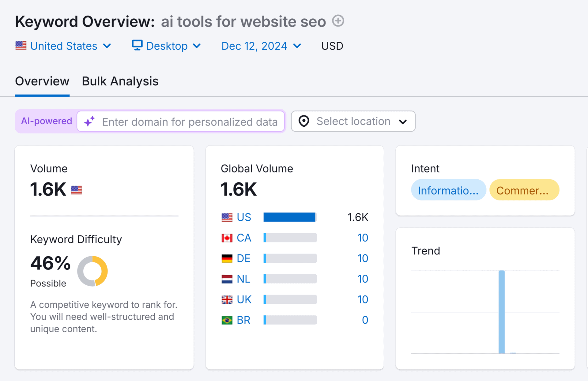Image resolution: width=588 pixels, height=381 pixels.
Task: Click the Informational intent badge
Action: click(448, 190)
